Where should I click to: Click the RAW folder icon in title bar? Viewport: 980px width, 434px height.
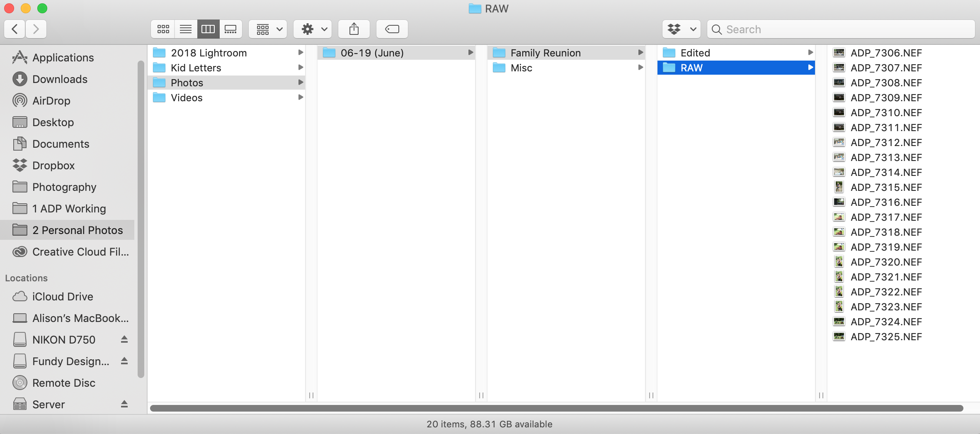pyautogui.click(x=475, y=9)
